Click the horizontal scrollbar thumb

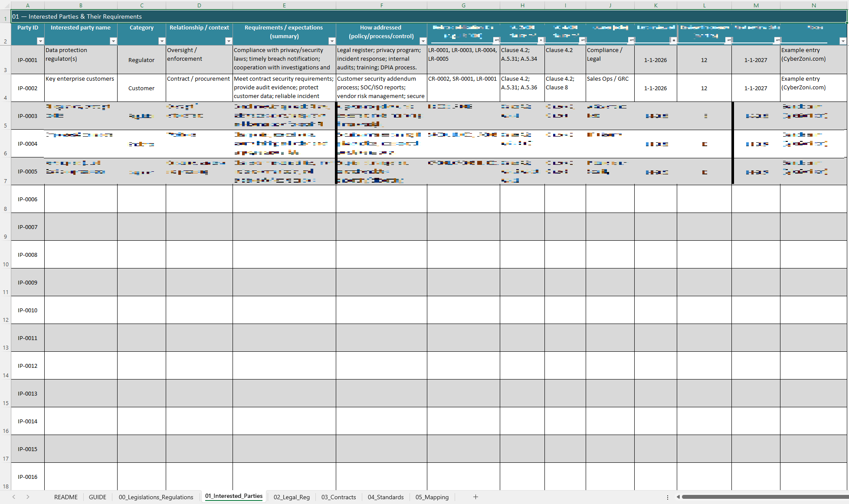click(x=764, y=497)
